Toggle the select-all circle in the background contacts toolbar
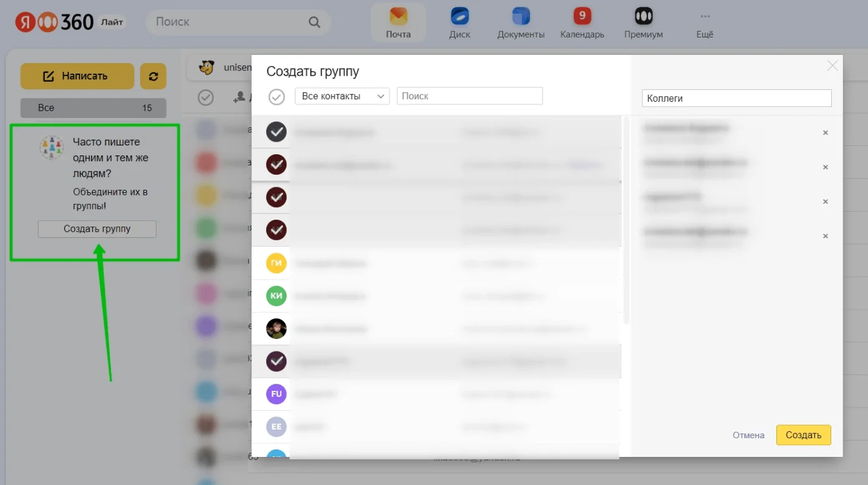Screen dimensions: 868x485 (205, 97)
